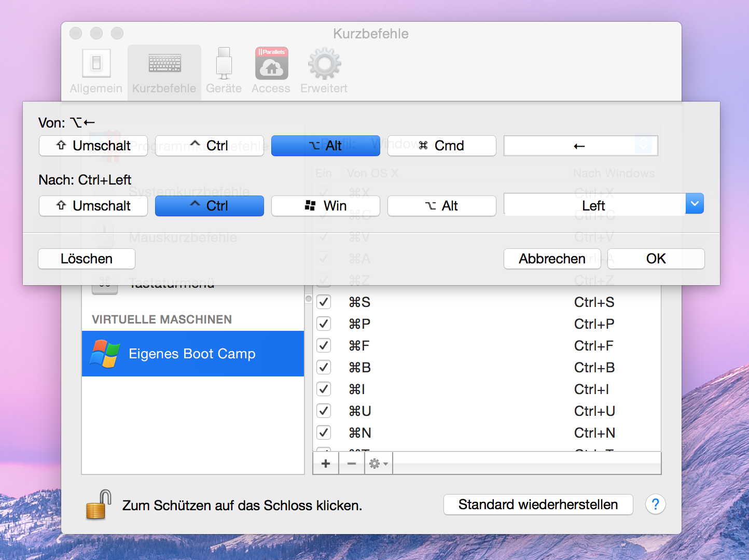The image size is (749, 560).
Task: Click the plus icon to add shortcut
Action: point(326,464)
